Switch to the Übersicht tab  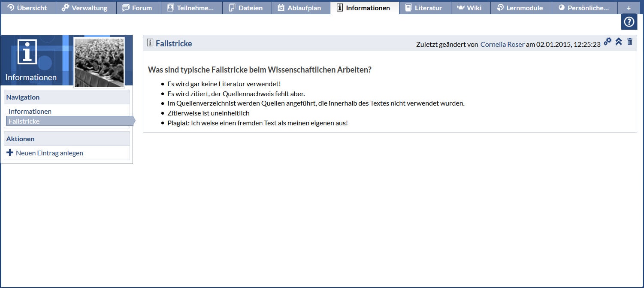(28, 8)
